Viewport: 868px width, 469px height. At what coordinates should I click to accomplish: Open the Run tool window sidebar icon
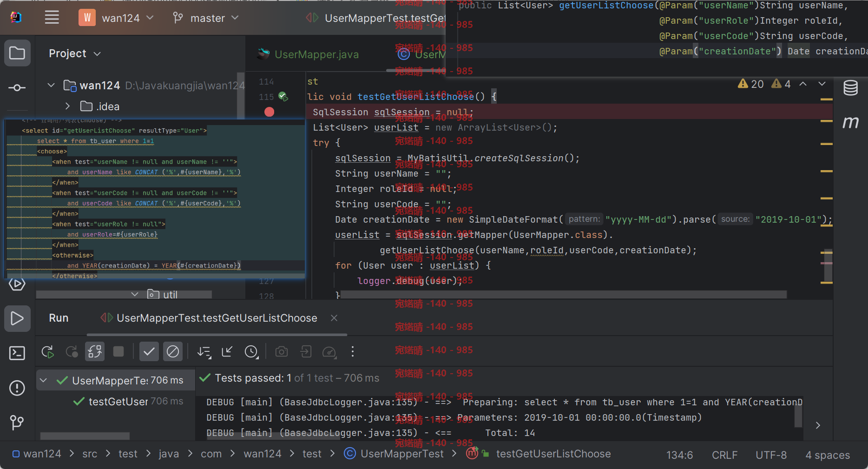point(17,318)
